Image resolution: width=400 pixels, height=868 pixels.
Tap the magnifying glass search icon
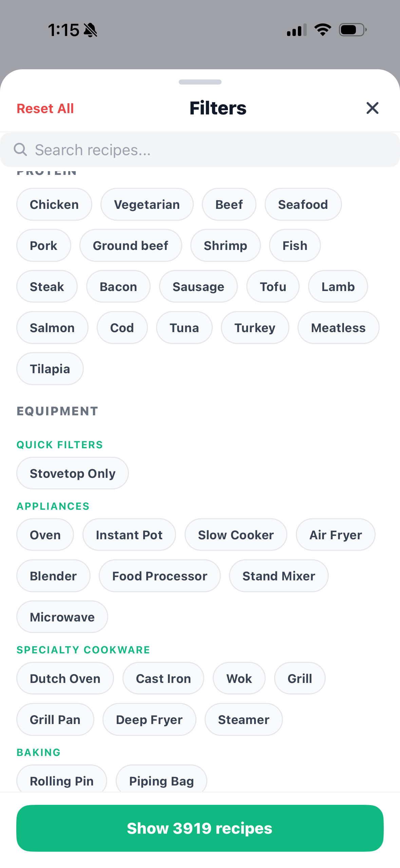coord(20,149)
